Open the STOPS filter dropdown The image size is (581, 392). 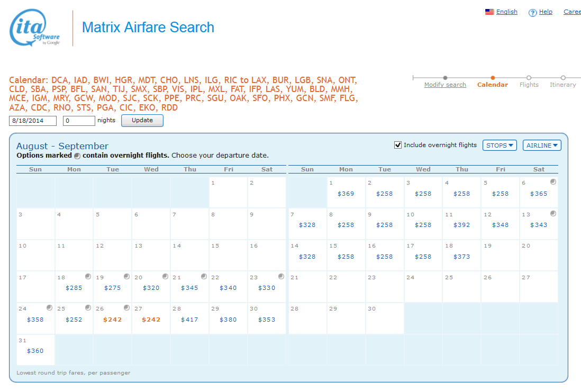click(x=500, y=145)
